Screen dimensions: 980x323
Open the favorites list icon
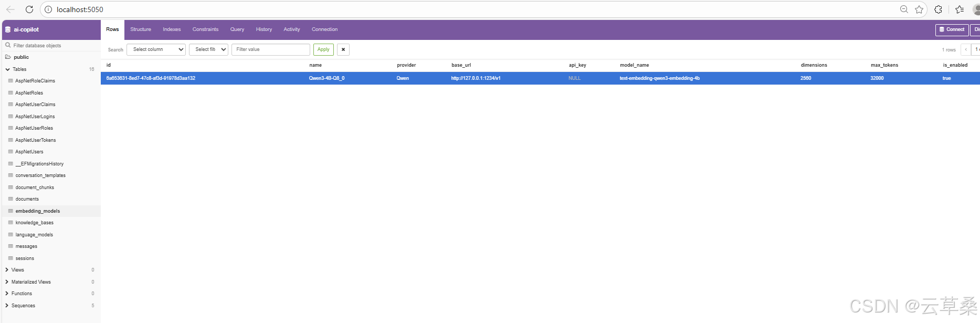960,9
